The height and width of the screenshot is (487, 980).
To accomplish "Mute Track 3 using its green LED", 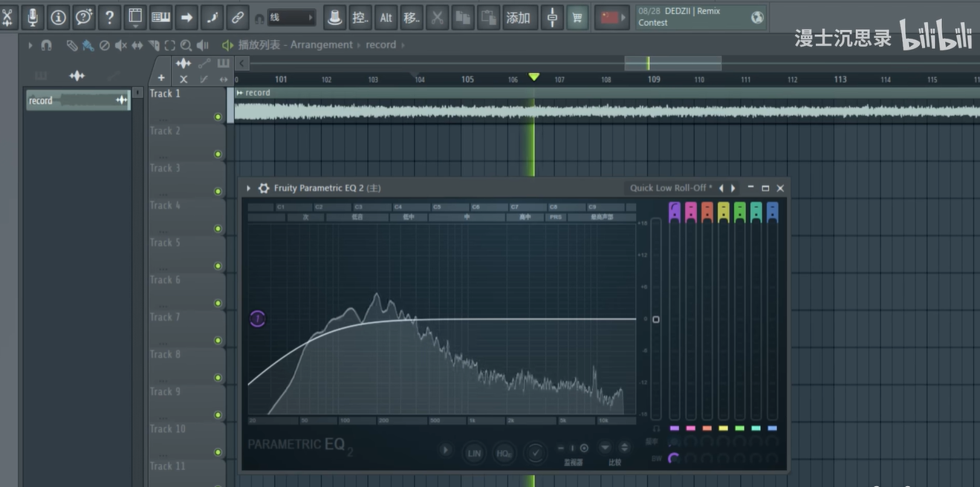I will pyautogui.click(x=218, y=191).
